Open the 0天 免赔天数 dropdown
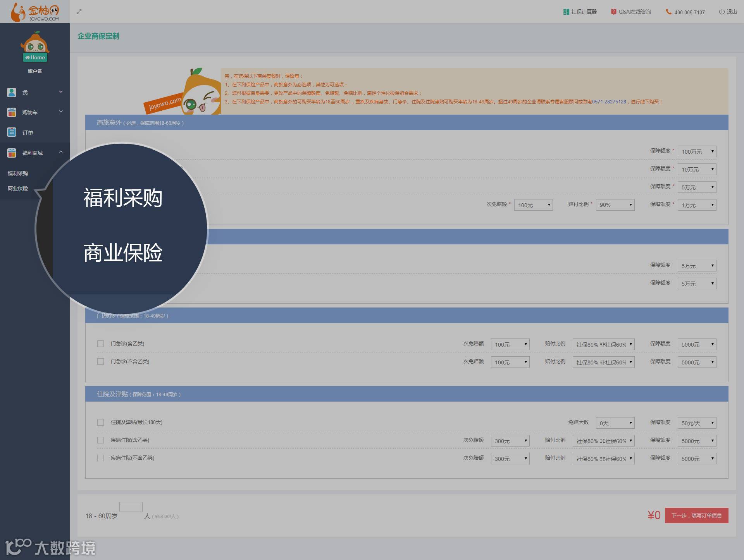Screen dimensions: 744x560 tap(615, 423)
